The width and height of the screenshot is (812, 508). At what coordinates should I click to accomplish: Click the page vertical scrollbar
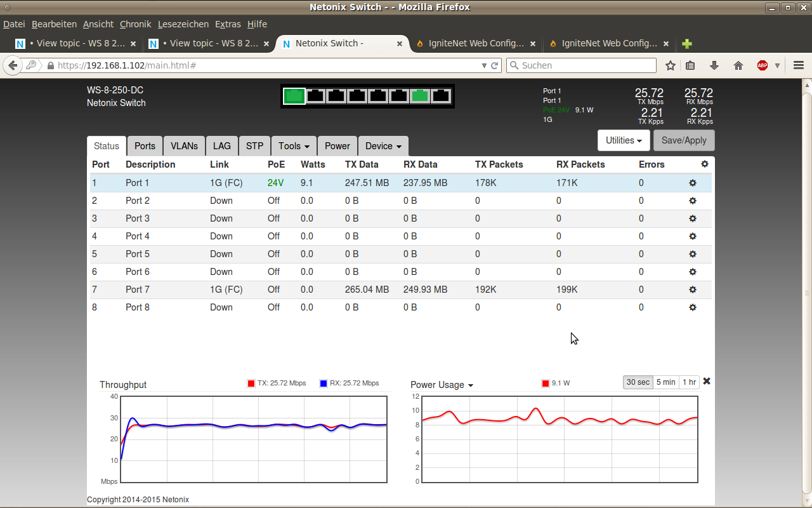point(807,292)
